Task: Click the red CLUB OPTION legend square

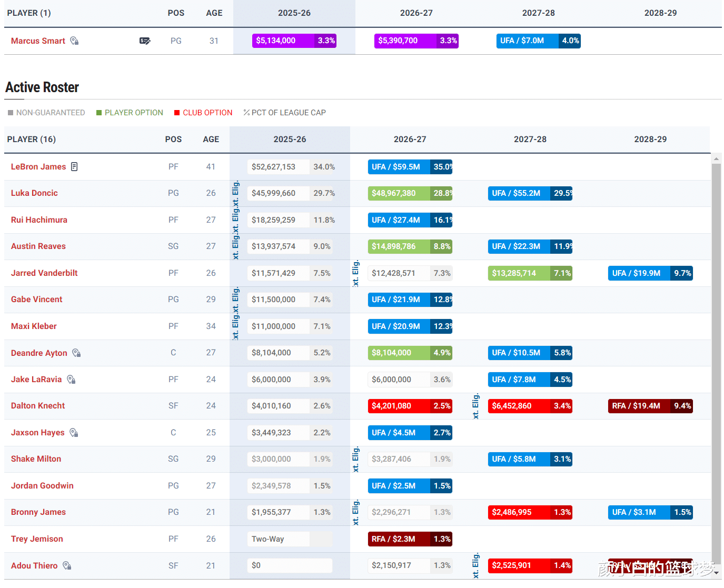Action: (177, 113)
